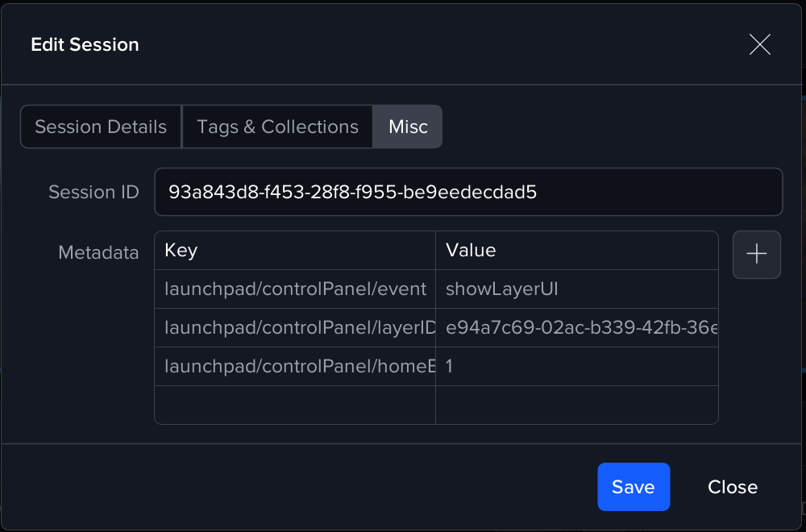Select the showLayerUI value cell
The width and height of the screenshot is (806, 532).
point(576,289)
